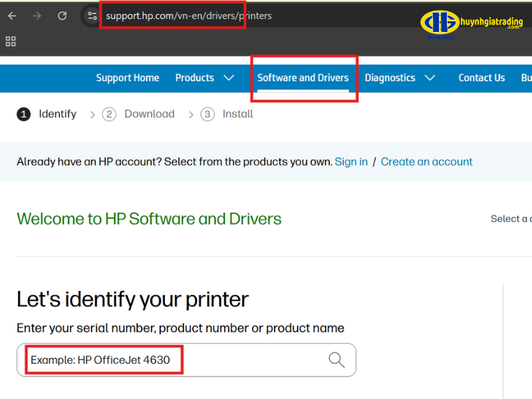Open the Support Home menu item
This screenshot has height=399, width=532.
coord(127,78)
